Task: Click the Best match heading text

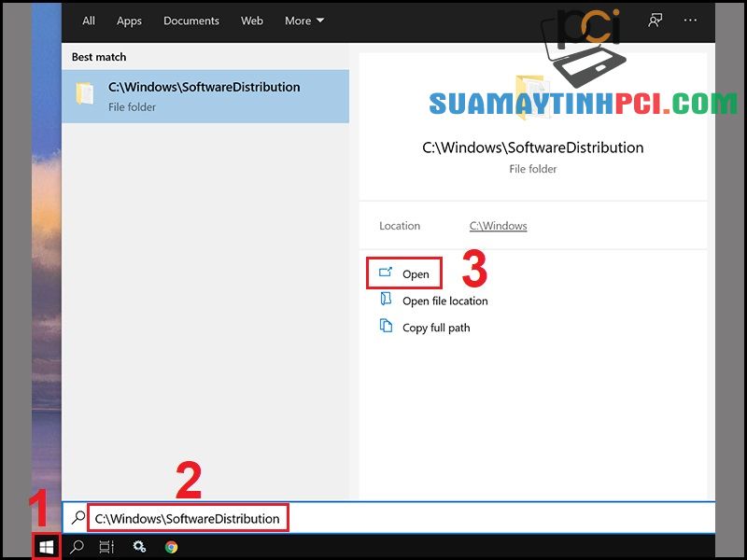Action: tap(99, 57)
